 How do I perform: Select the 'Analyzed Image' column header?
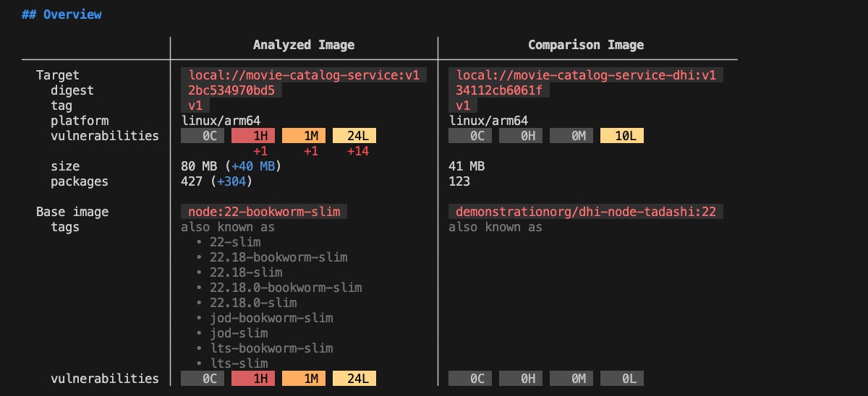[304, 45]
